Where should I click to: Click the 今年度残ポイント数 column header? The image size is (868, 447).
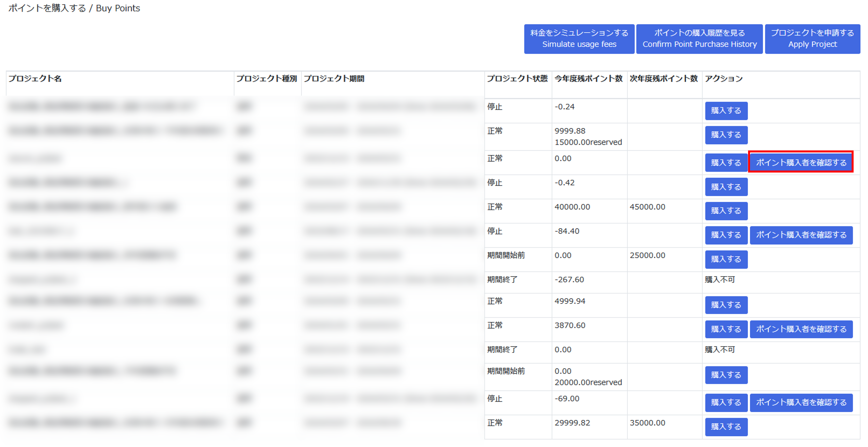click(x=588, y=79)
